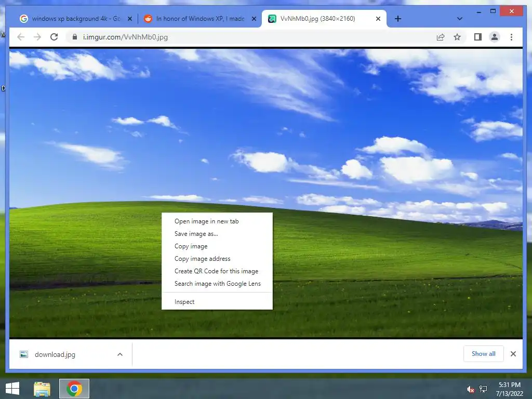Open the network tray icon
532x399 pixels.
tap(483, 389)
